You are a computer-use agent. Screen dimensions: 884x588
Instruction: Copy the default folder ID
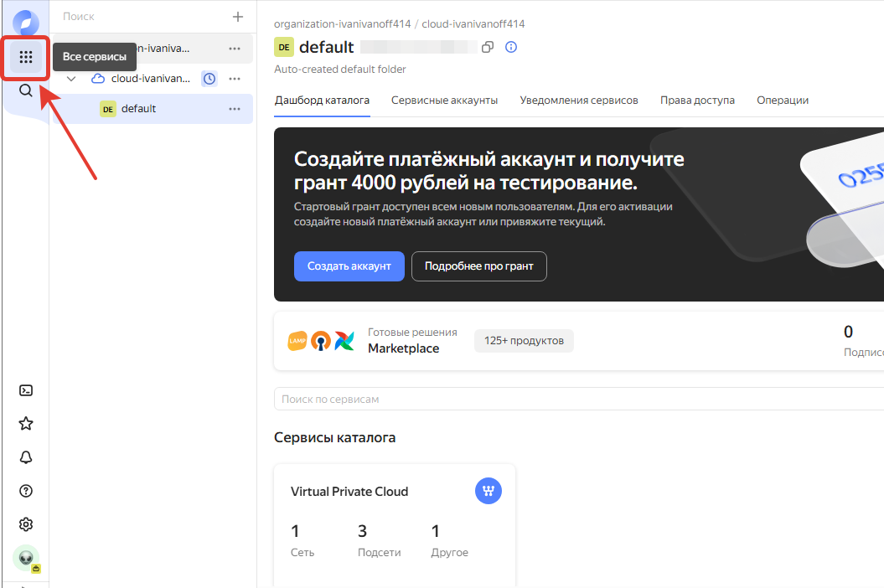pos(488,48)
